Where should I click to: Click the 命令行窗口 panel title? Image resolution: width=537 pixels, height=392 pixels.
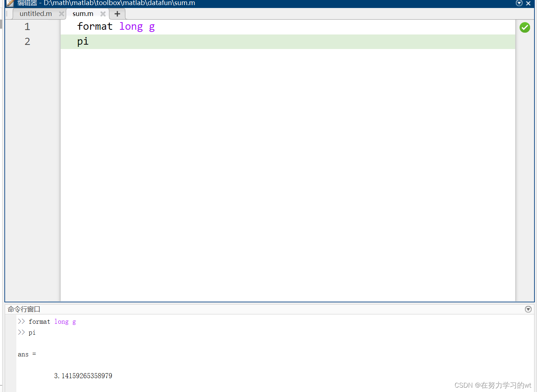coord(24,309)
